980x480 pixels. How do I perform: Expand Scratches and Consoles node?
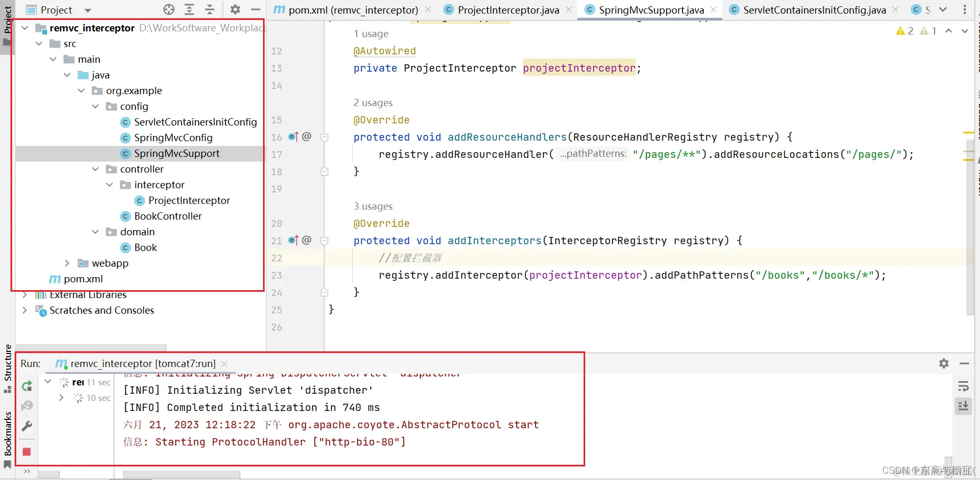coord(25,310)
